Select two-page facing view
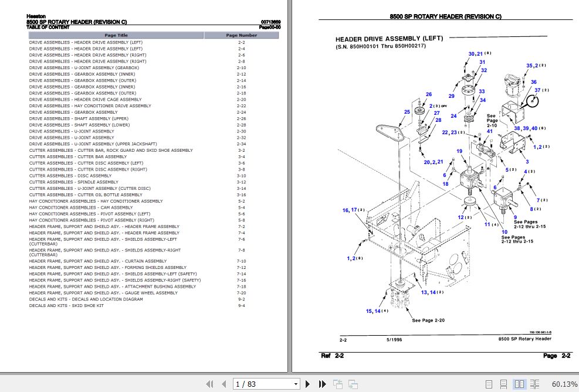 click(519, 384)
